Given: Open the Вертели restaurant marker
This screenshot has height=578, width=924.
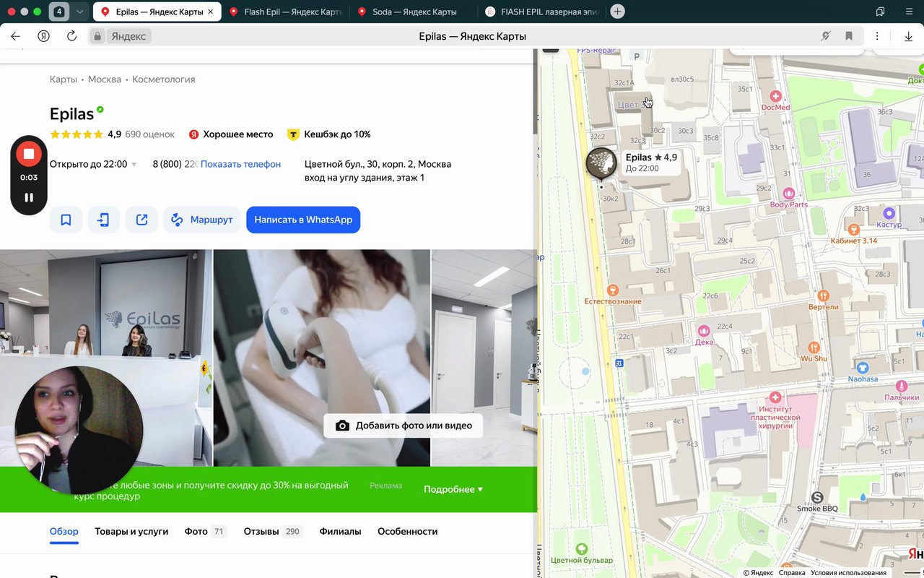Looking at the screenshot, I should coord(824,296).
